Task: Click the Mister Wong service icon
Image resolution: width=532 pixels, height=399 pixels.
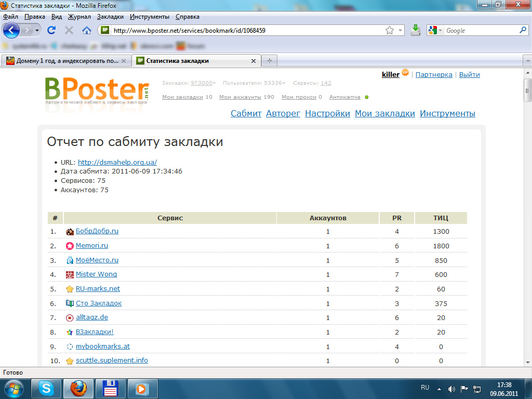Action: coord(70,275)
